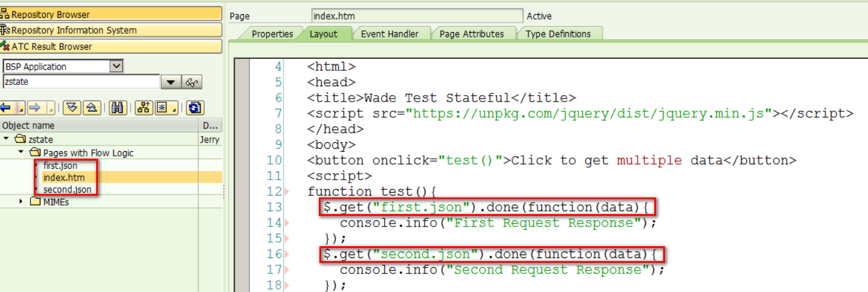Open the BSP Application type dropdown
This screenshot has width=868, height=292.
point(116,66)
